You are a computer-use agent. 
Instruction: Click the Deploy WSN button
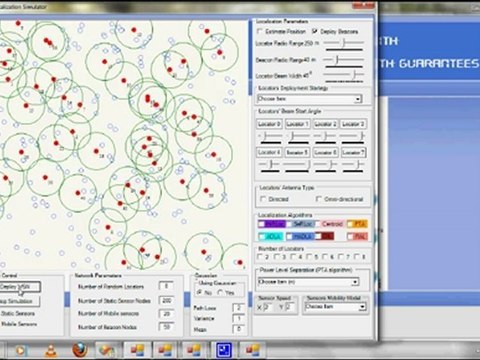[19, 287]
